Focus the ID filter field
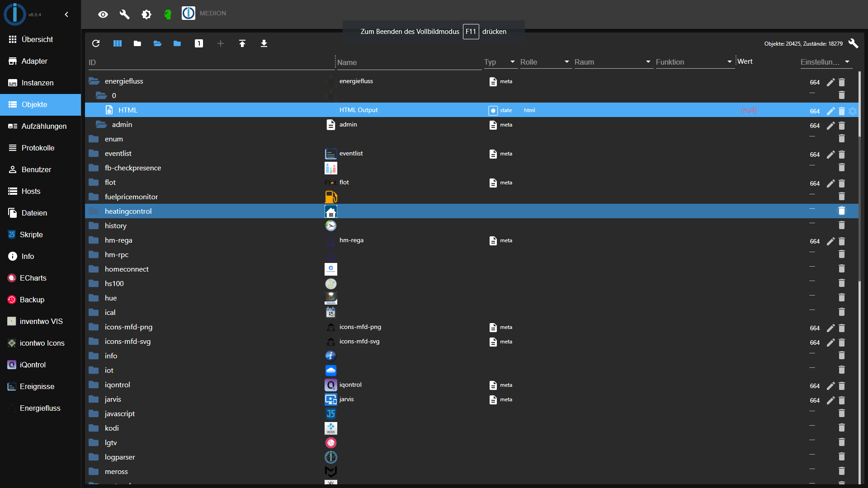Viewport: 868px width, 488px height. [x=211, y=62]
